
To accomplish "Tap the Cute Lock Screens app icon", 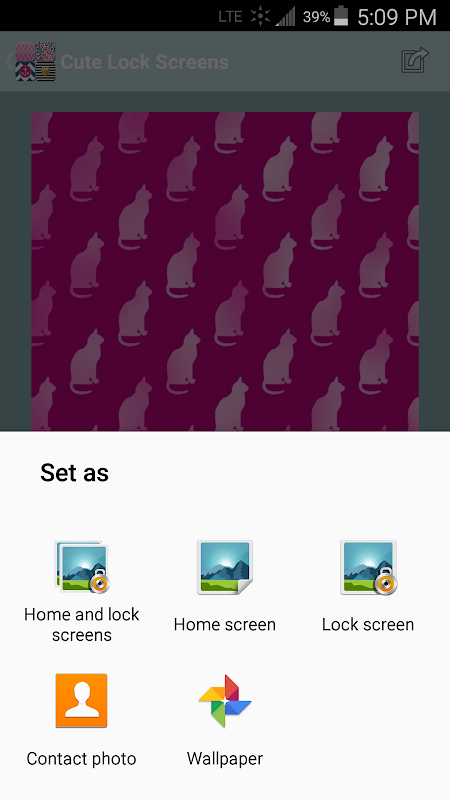I will tap(35, 61).
